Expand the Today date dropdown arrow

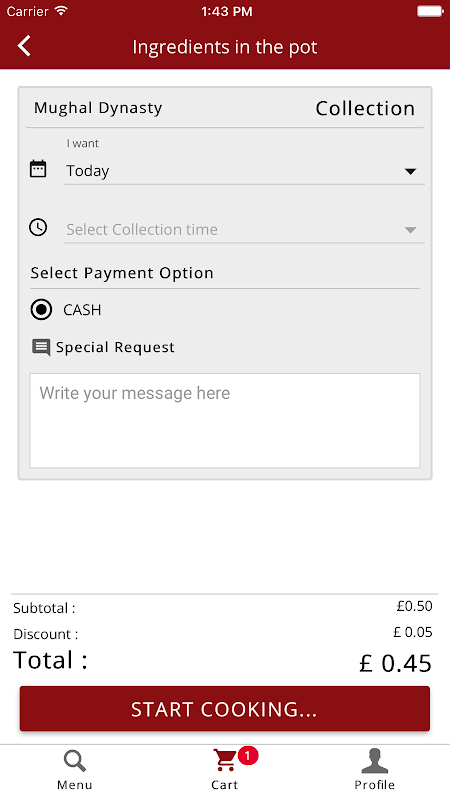(410, 172)
